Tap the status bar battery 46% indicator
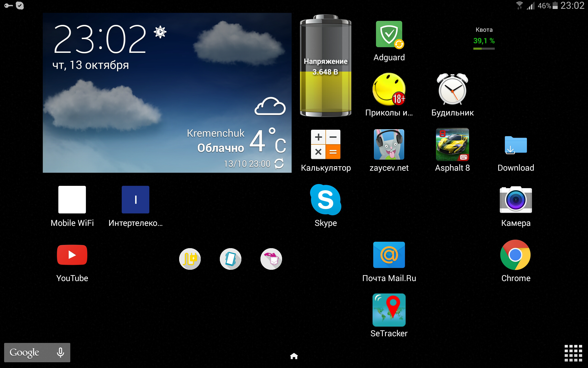Screen dimensions: 588x368 (x=548, y=5)
